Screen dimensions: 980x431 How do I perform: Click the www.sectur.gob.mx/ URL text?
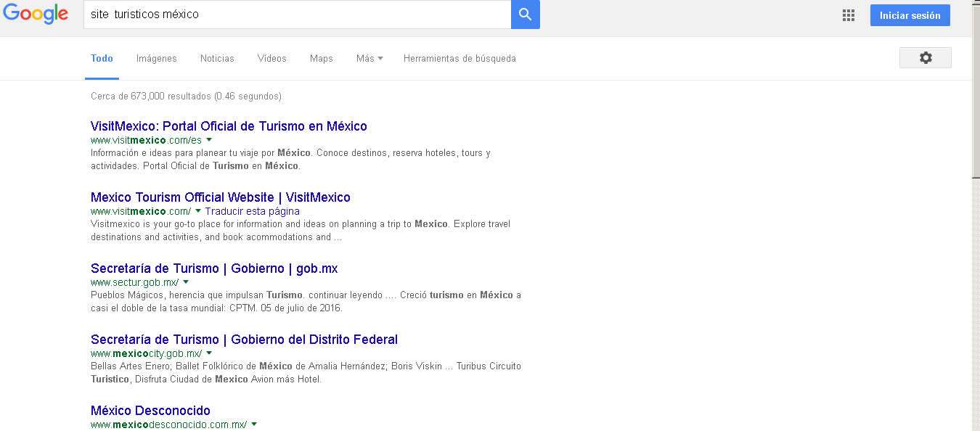pyautogui.click(x=135, y=282)
